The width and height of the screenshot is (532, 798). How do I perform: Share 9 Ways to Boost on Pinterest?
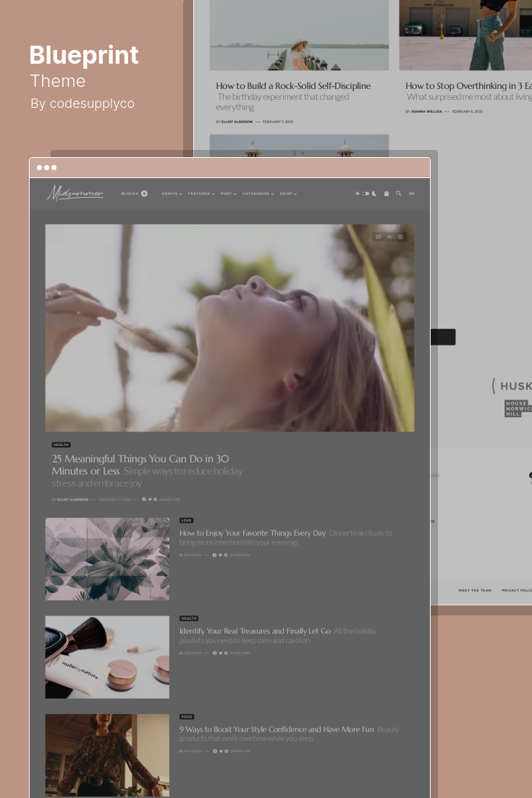point(227,751)
